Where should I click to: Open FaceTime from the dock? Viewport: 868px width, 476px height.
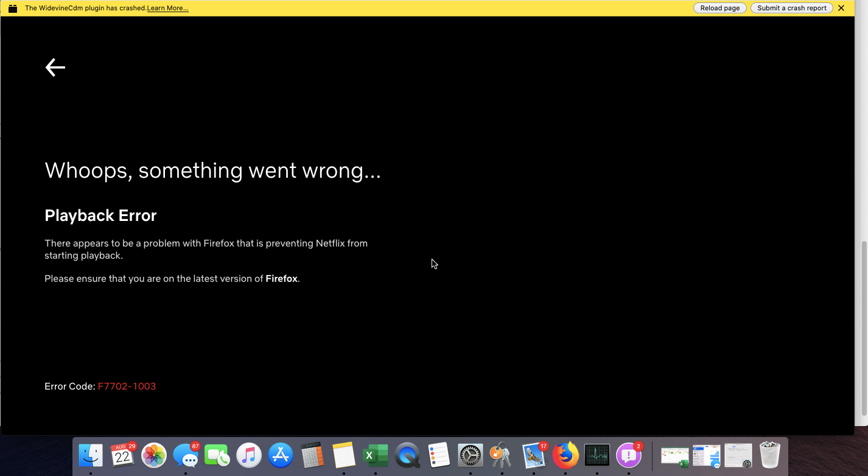[x=217, y=455]
